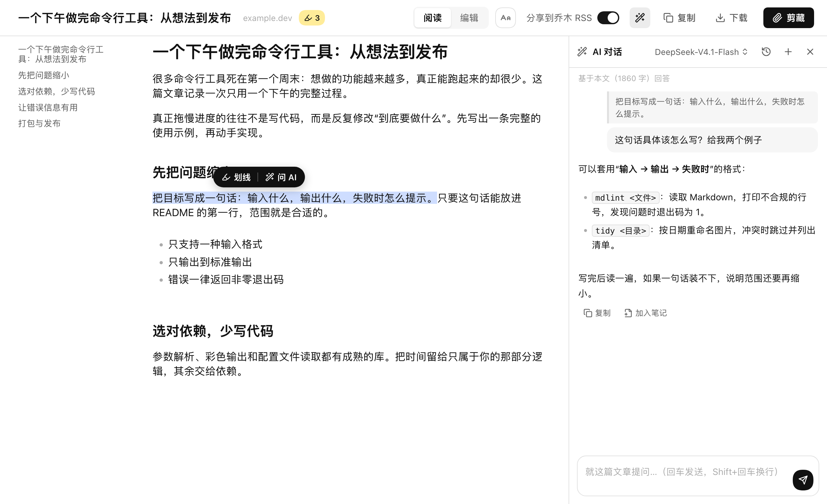Click the bullet 只支持一种输入格式
Viewport: 827px width, 504px height.
click(215, 244)
